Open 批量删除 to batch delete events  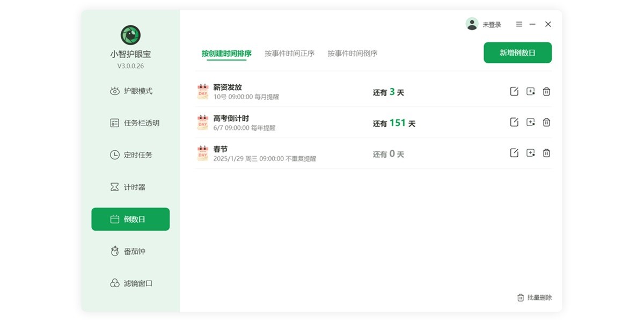(535, 297)
